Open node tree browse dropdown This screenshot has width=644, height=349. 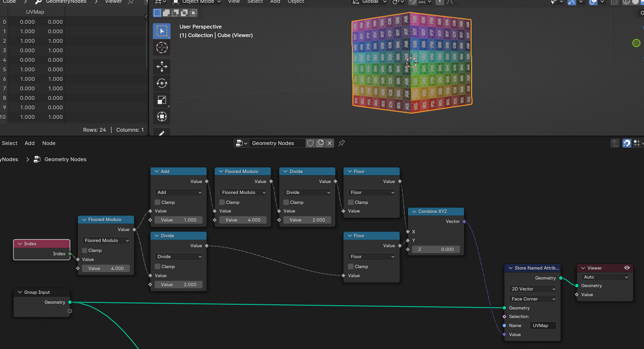tap(241, 143)
